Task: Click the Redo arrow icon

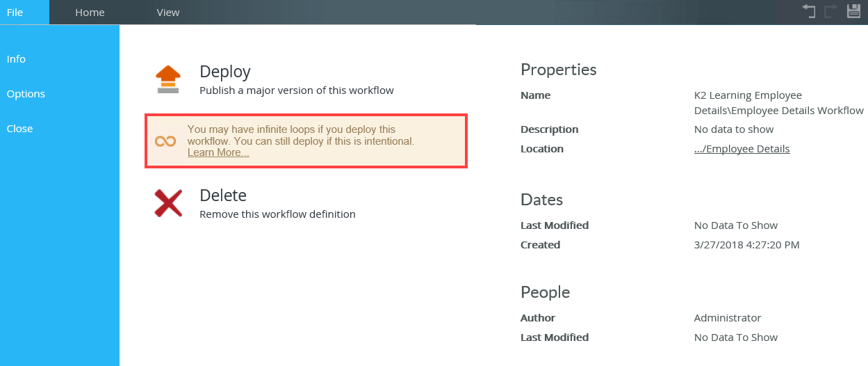Action: (831, 11)
